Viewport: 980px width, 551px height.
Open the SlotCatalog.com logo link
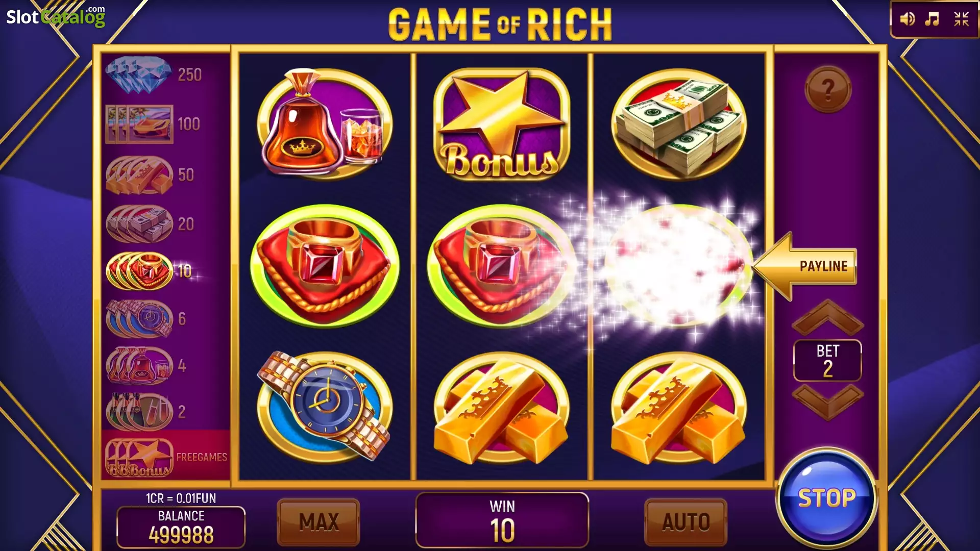coord(56,16)
